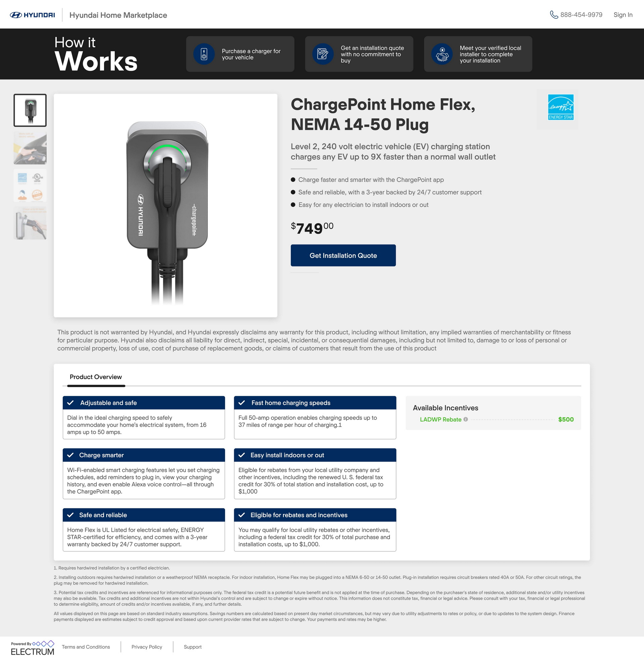The width and height of the screenshot is (644, 659).
Task: Click the installation quote clipboard icon
Action: coord(323,54)
